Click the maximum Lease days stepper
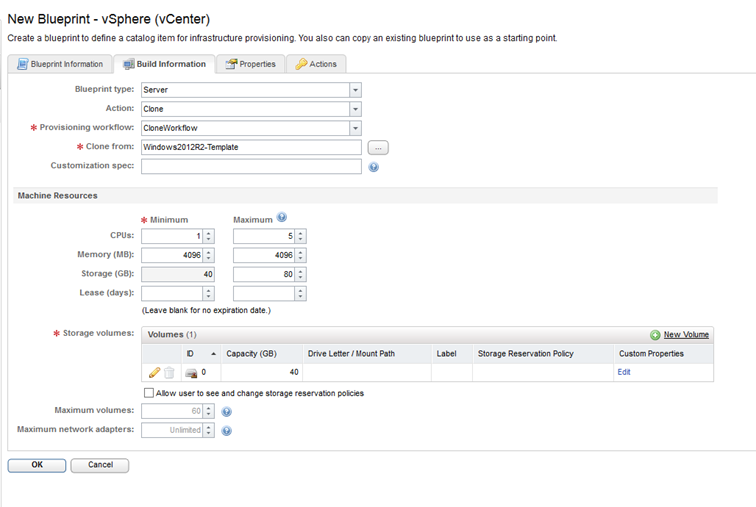The image size is (756, 507). (300, 294)
